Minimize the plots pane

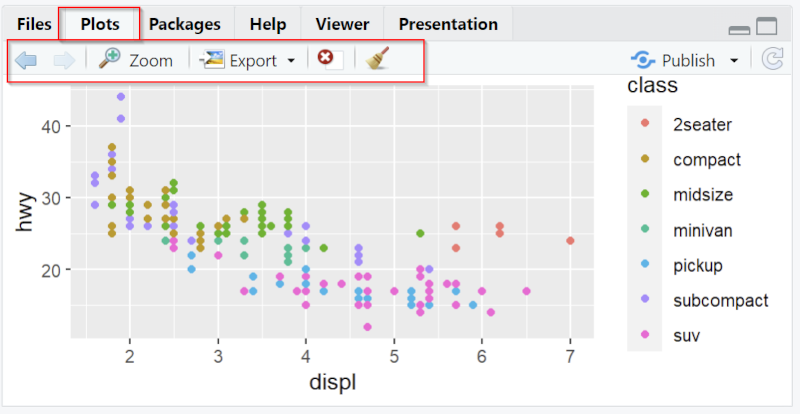739,30
